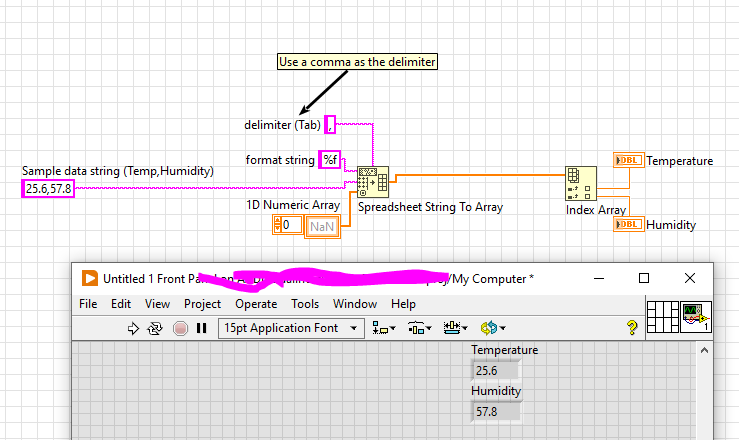Open the Reorder dropdown
This screenshot has height=440, width=739.
click(491, 328)
